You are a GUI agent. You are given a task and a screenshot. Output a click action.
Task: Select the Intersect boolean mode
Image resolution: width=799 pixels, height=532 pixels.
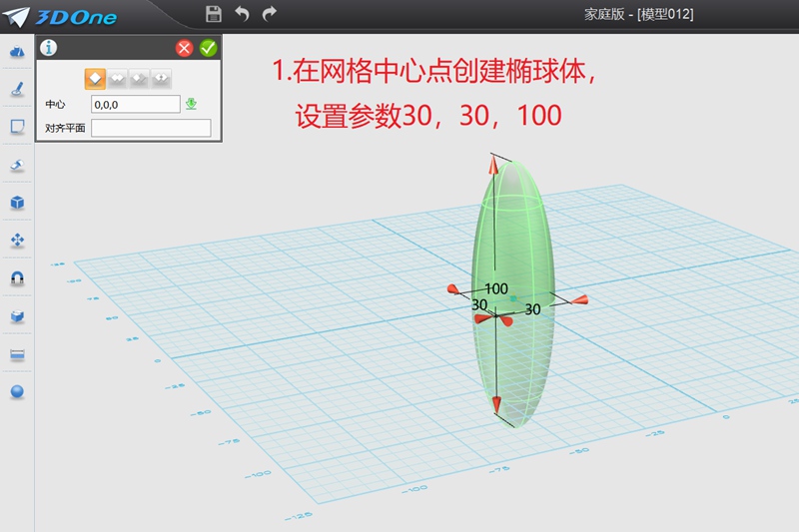(161, 79)
